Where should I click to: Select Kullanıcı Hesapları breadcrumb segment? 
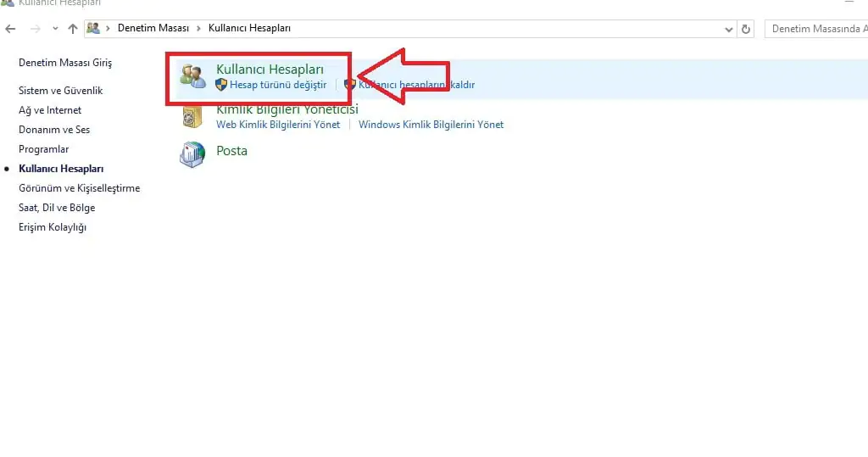click(x=249, y=28)
